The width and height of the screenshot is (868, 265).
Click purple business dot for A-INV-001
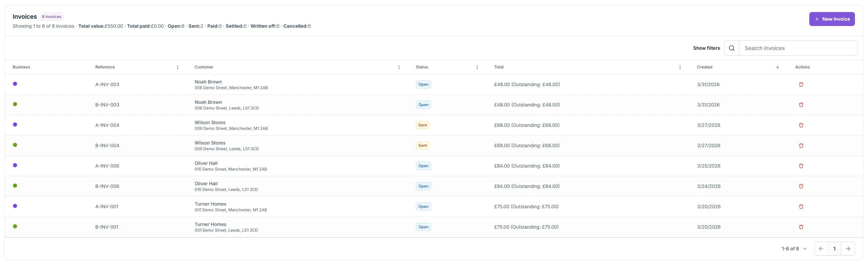15,206
